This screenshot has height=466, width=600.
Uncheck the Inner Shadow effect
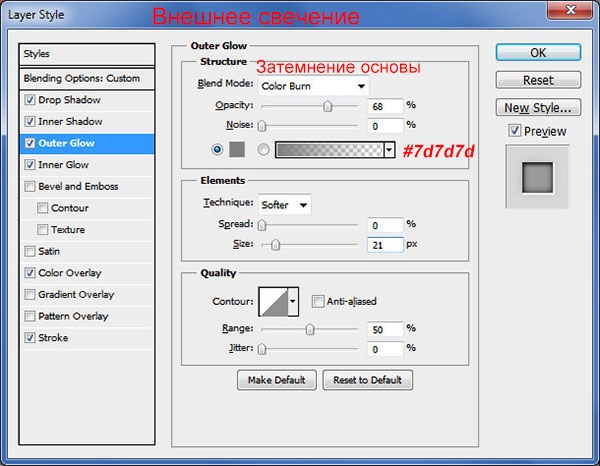pyautogui.click(x=30, y=121)
